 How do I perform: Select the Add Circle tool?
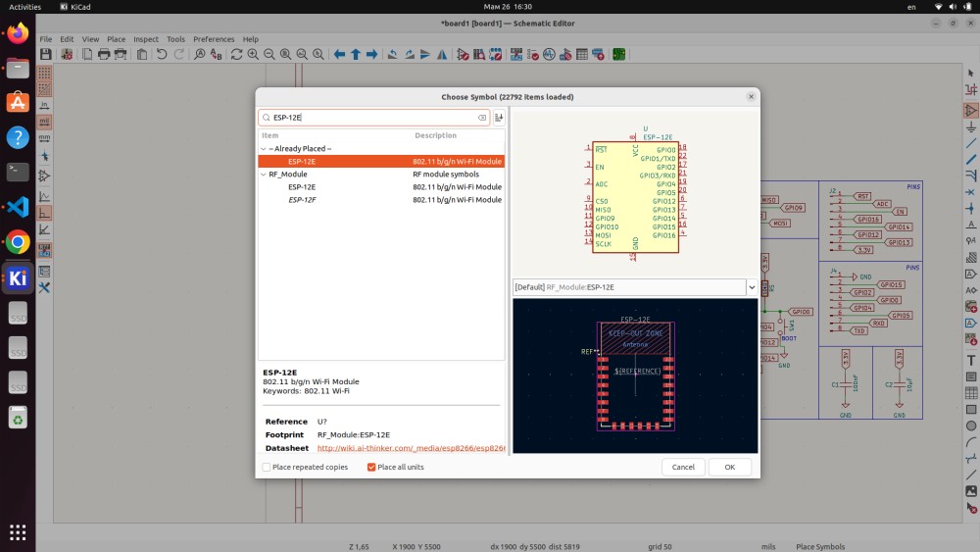pos(970,426)
